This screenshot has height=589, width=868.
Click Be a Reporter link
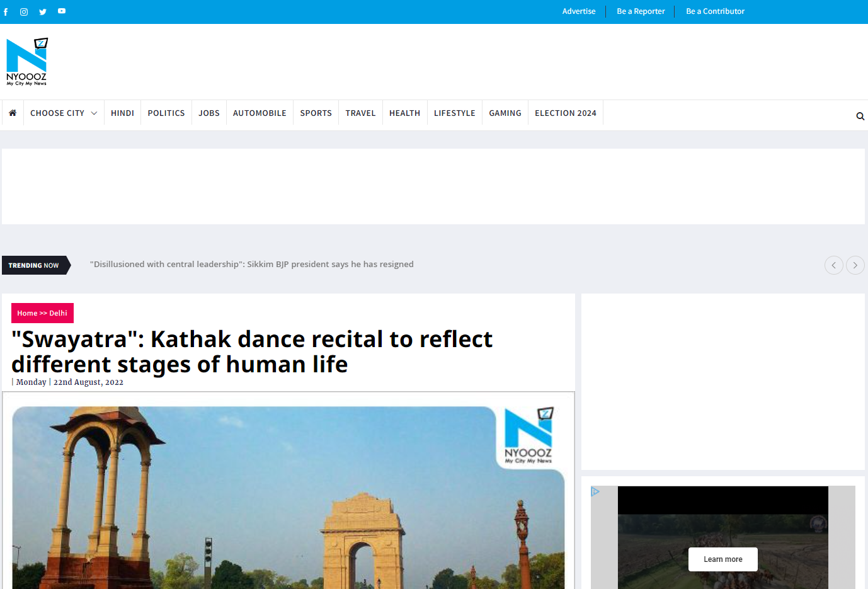[x=641, y=11]
